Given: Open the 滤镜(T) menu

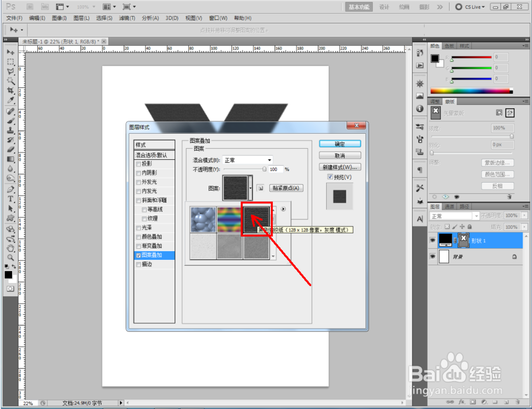Looking at the screenshot, I should pos(127,18).
